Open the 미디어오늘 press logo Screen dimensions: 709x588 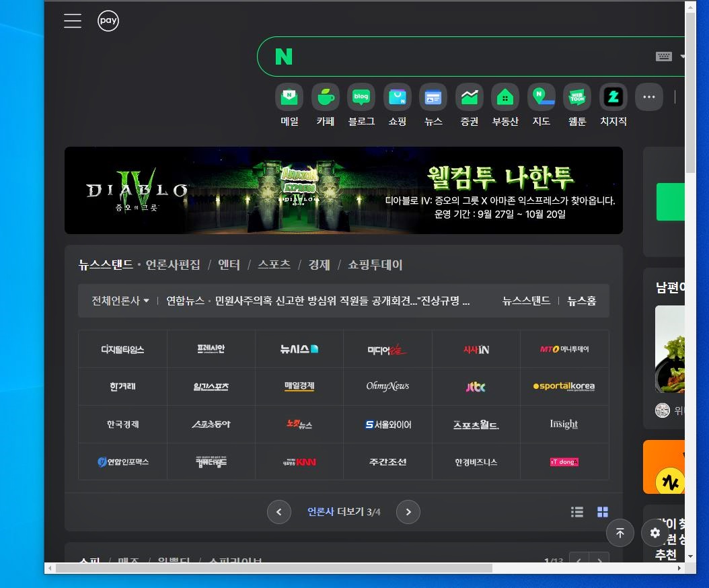pos(387,349)
